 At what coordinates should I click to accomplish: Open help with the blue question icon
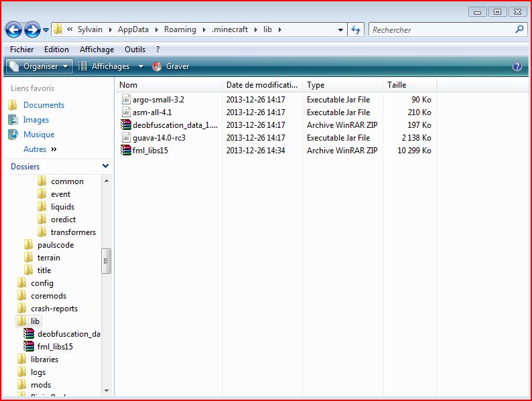click(x=517, y=66)
